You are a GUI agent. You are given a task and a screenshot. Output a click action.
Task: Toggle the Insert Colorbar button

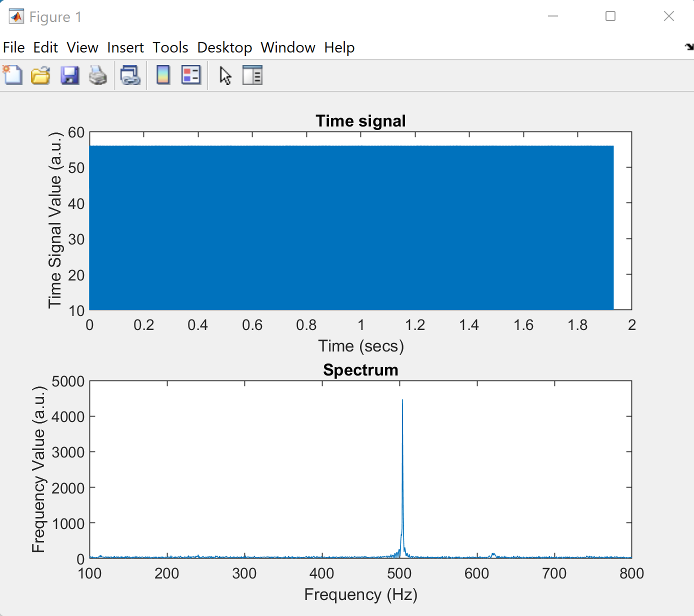pos(163,75)
